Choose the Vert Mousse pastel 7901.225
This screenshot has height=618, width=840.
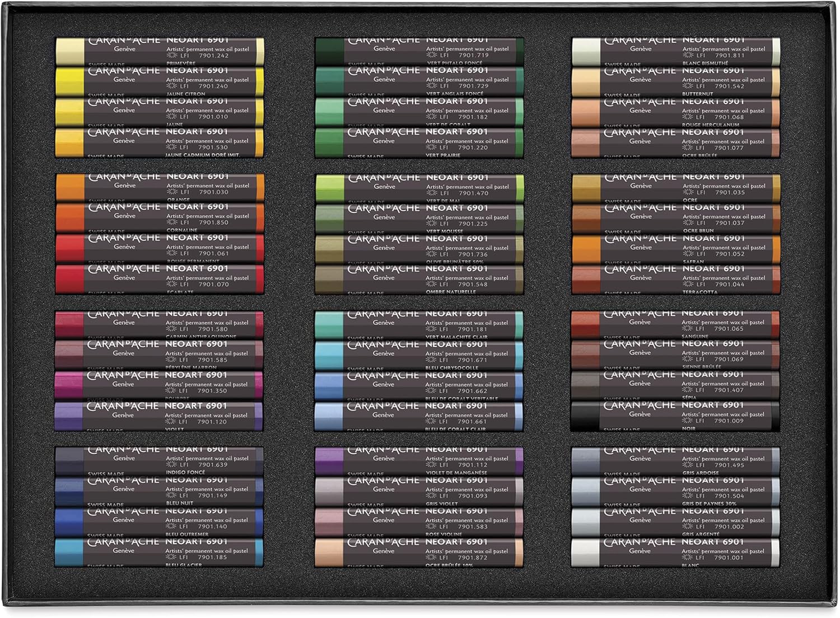tap(419, 219)
